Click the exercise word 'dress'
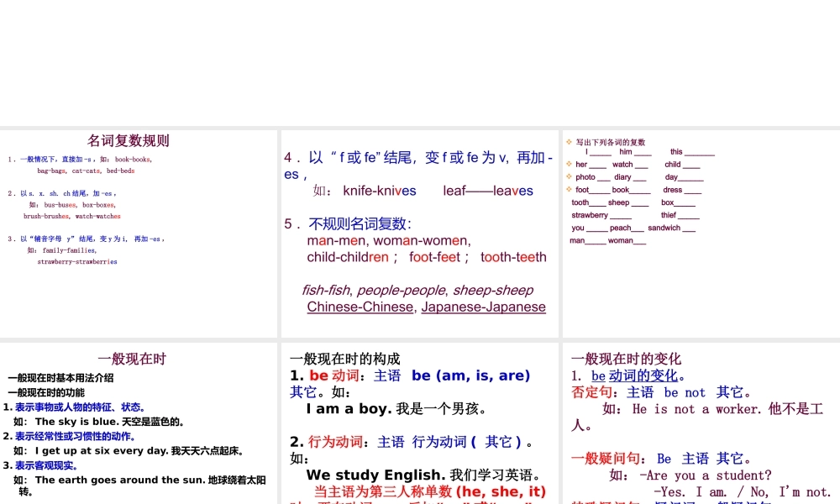 click(x=672, y=190)
